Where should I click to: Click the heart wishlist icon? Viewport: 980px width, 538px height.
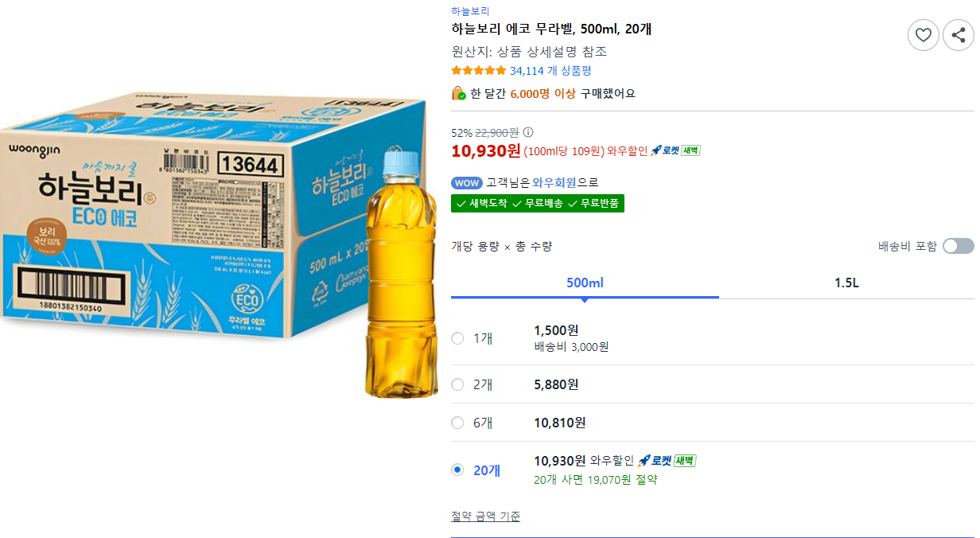point(923,35)
